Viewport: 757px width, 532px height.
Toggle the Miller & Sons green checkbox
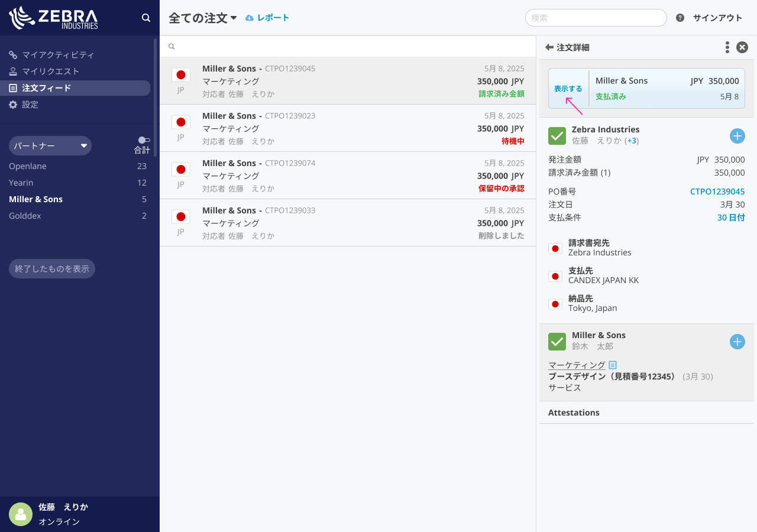coord(557,342)
